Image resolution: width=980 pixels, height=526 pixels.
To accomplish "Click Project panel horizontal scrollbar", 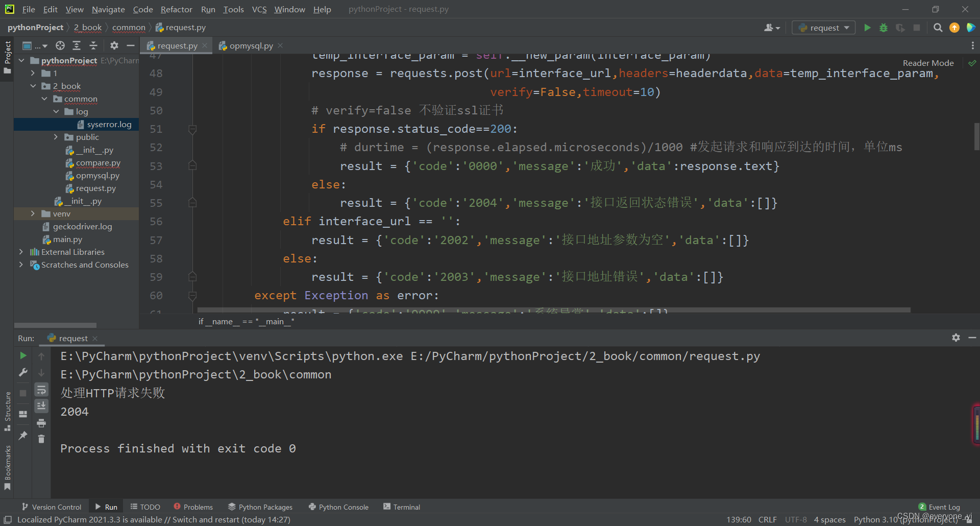I will coord(55,325).
